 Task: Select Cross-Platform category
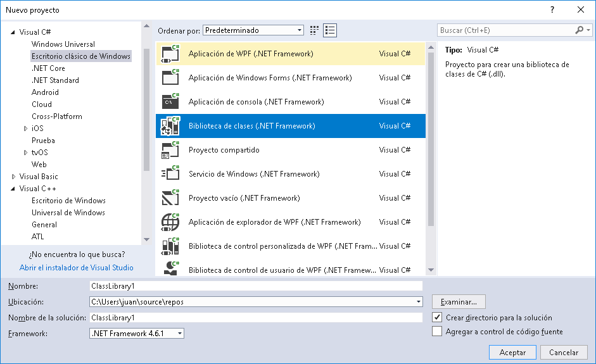tap(57, 116)
